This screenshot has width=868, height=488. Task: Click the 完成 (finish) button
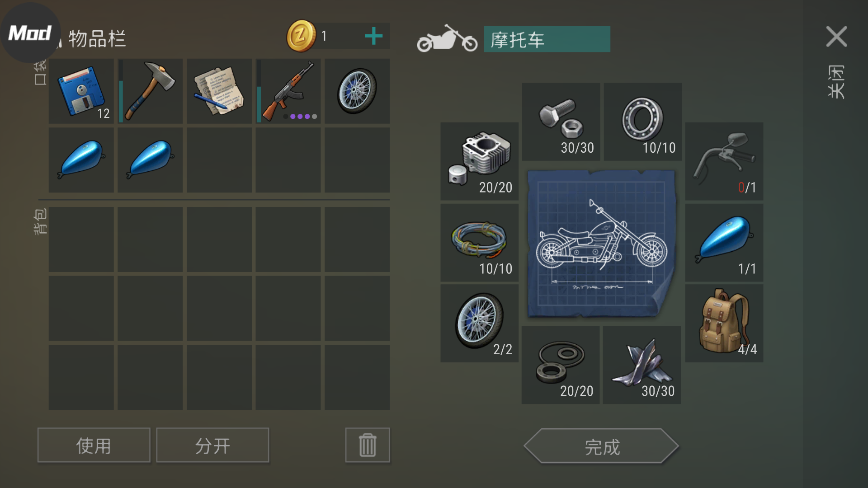point(601,446)
